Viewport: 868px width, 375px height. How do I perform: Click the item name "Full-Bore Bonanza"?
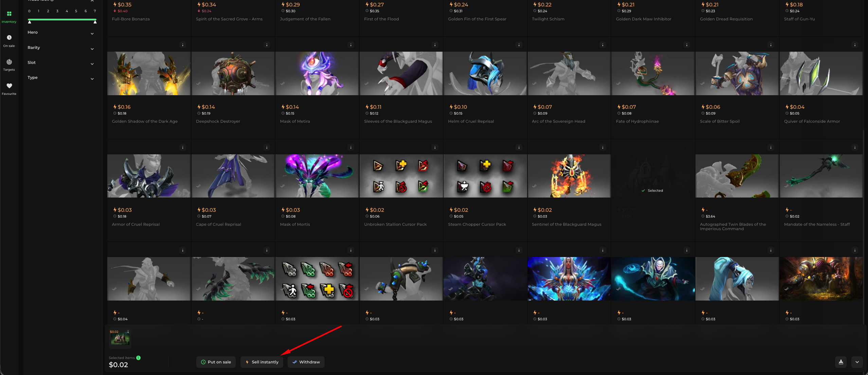coord(131,19)
